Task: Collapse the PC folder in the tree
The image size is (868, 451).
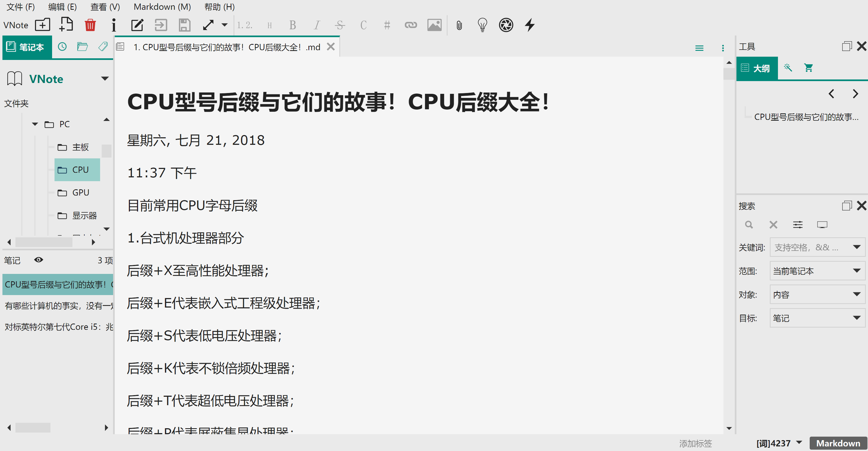Action: coord(35,124)
